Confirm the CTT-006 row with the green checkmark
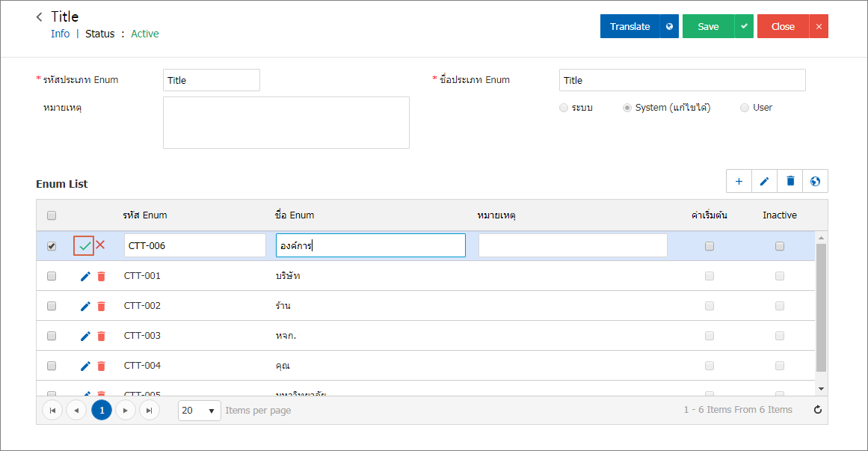The width and height of the screenshot is (868, 451). point(84,245)
